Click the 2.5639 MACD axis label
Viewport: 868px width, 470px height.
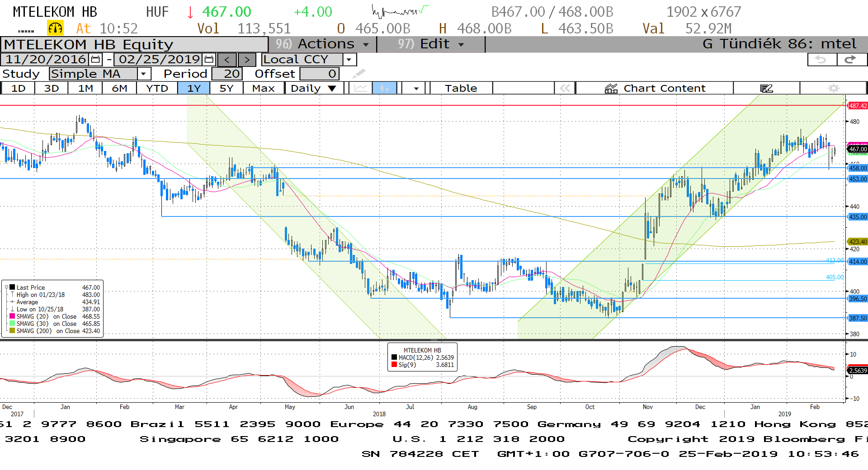click(857, 371)
